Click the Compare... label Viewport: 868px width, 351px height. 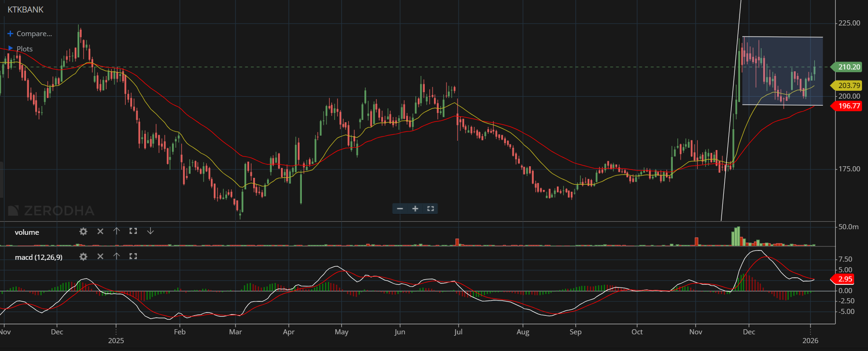click(x=34, y=34)
